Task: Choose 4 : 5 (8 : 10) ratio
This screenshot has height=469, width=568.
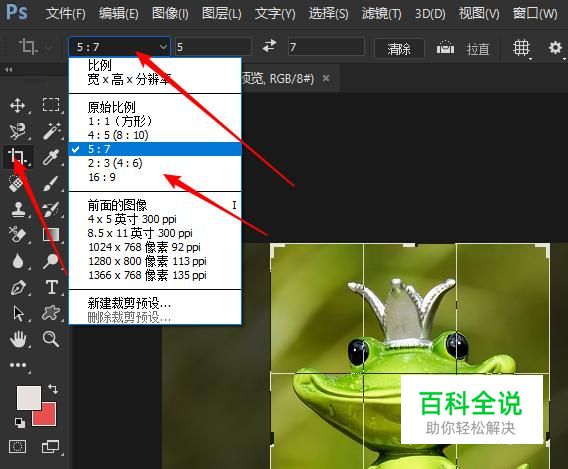Action: [x=155, y=135]
